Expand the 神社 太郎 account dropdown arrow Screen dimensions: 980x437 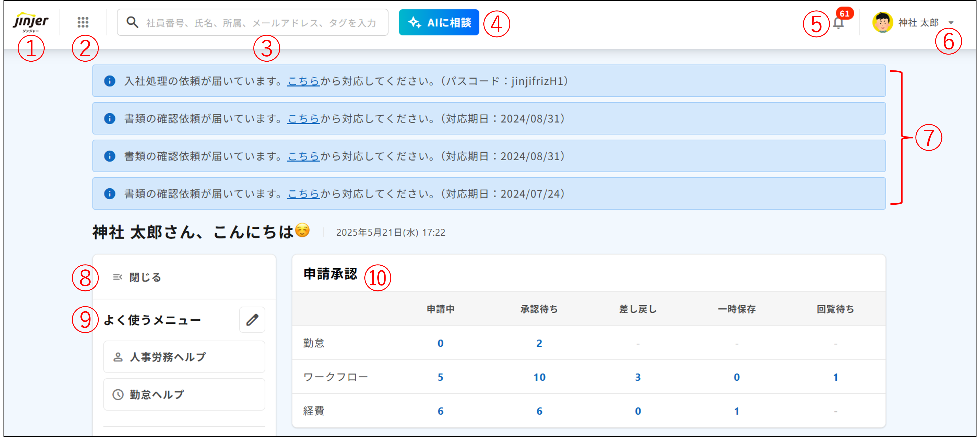point(951,23)
